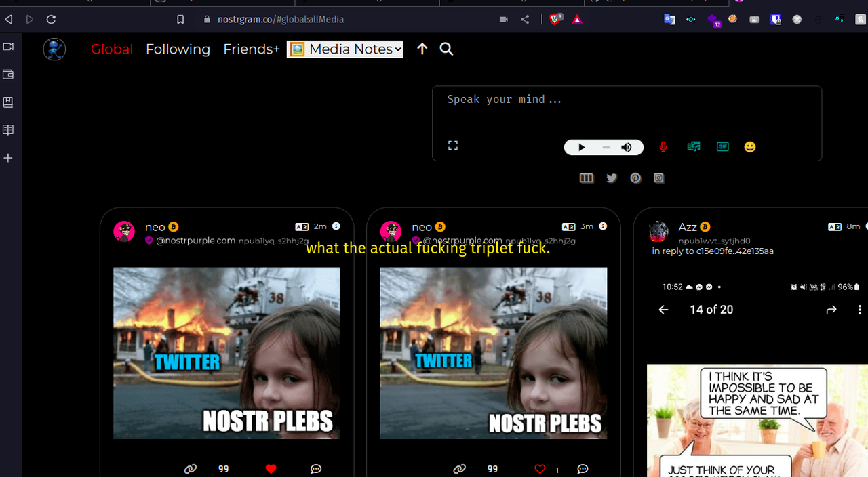Translate neo's 2m post

pos(302,226)
